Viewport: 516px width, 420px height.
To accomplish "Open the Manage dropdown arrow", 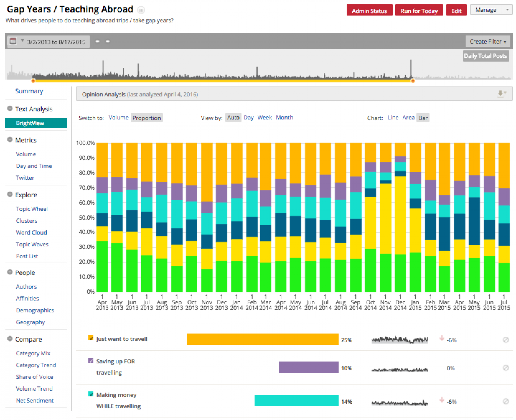I will (x=507, y=10).
